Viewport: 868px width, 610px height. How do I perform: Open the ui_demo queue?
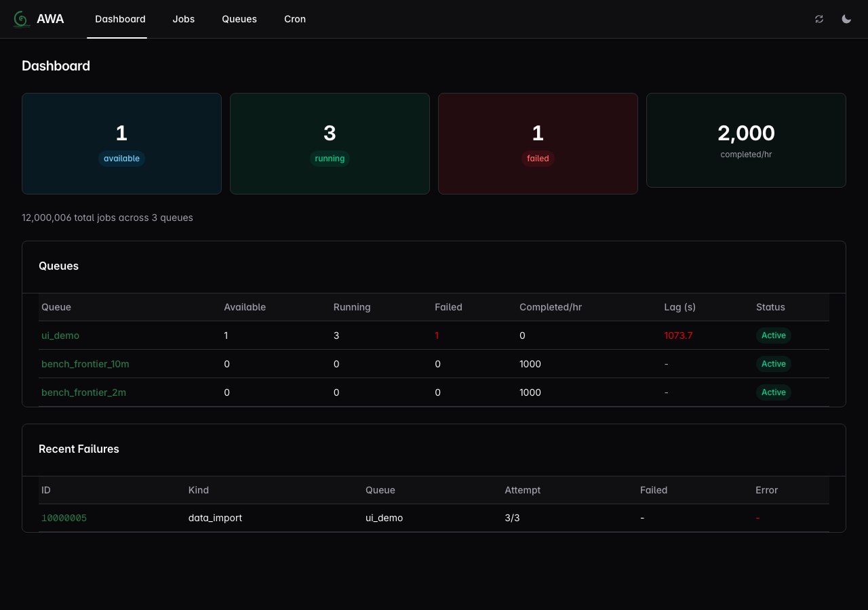60,335
